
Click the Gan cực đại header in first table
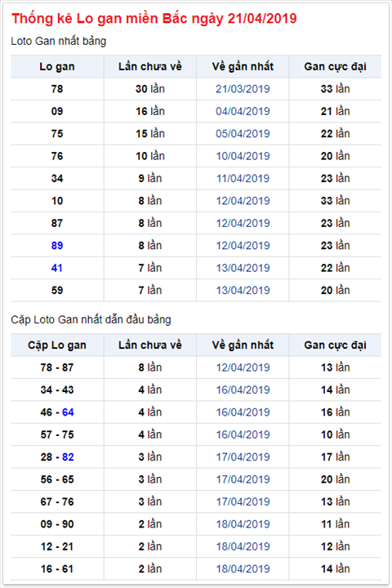(x=335, y=67)
